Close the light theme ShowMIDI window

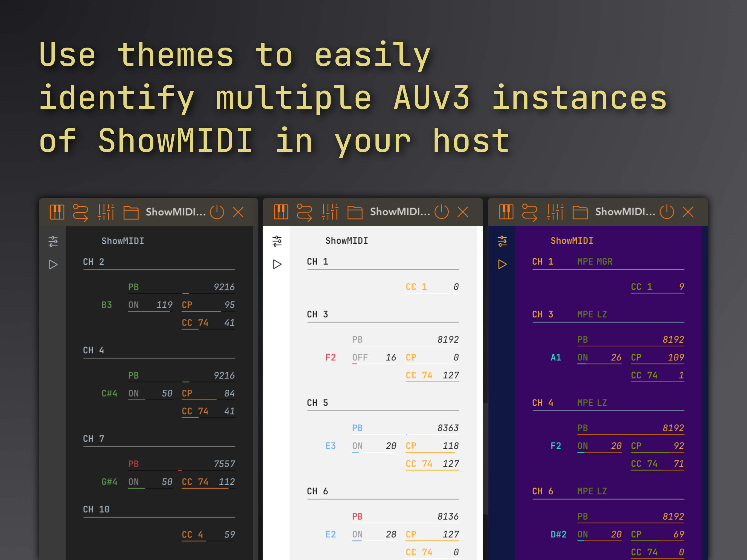(x=463, y=212)
